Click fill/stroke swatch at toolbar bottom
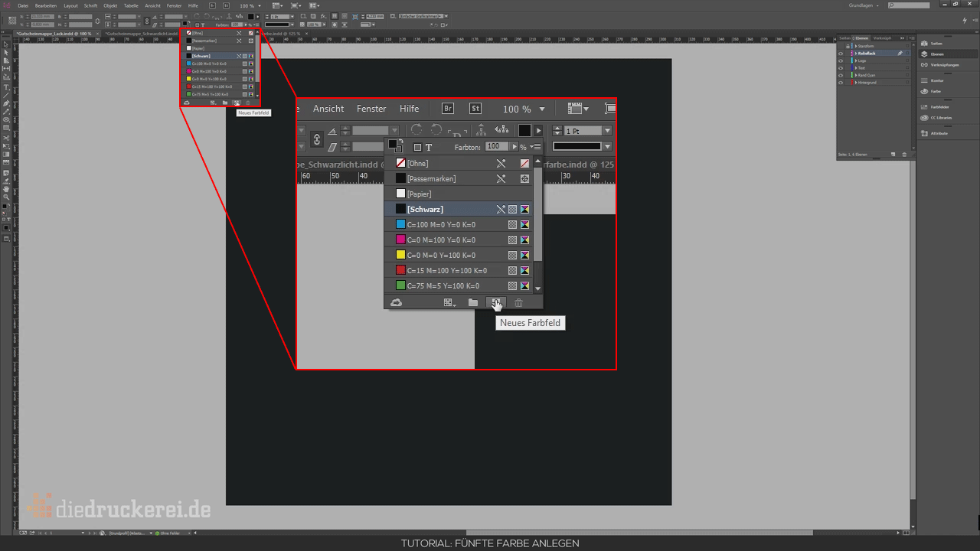 point(6,206)
